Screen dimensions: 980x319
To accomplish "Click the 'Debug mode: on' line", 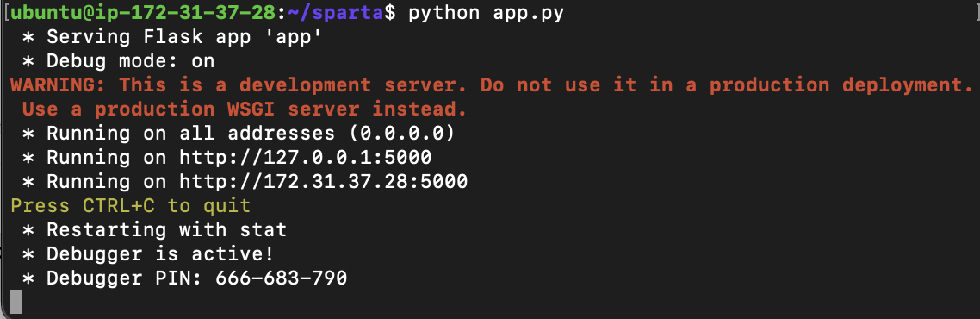I will (x=119, y=61).
